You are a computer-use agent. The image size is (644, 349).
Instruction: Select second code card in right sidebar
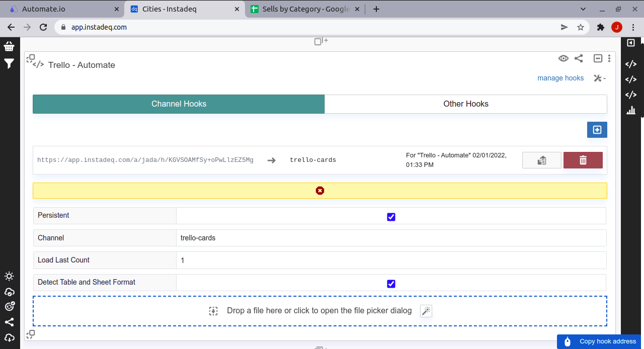tap(630, 79)
